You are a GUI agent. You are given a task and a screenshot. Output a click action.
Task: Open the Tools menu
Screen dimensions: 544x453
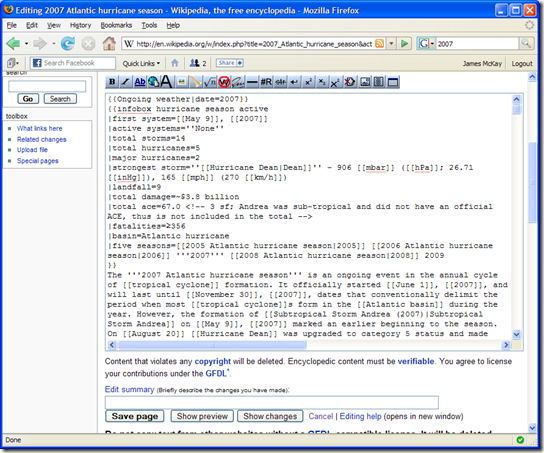[149, 25]
